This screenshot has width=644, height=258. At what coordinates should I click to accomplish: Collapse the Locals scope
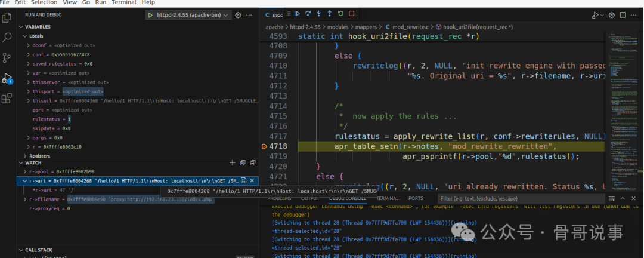coord(25,36)
